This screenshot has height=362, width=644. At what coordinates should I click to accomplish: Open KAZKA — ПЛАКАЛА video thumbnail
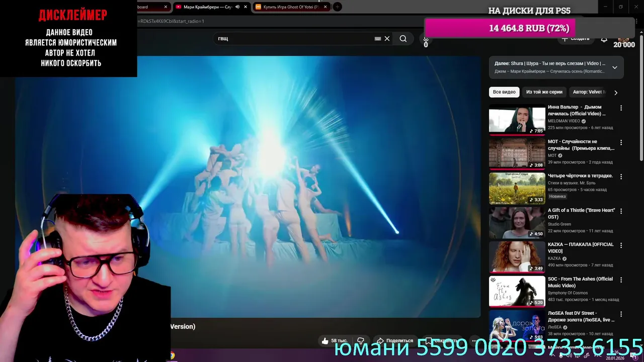coord(517,257)
